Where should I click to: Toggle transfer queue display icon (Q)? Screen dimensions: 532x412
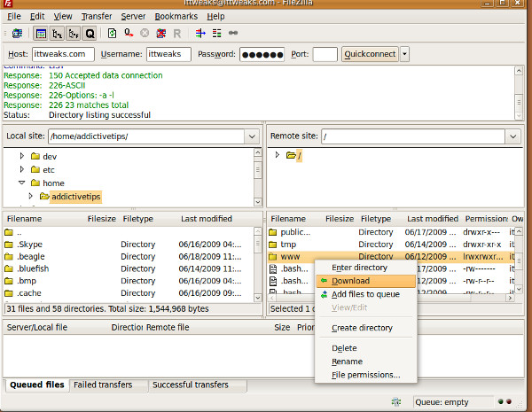click(90, 34)
